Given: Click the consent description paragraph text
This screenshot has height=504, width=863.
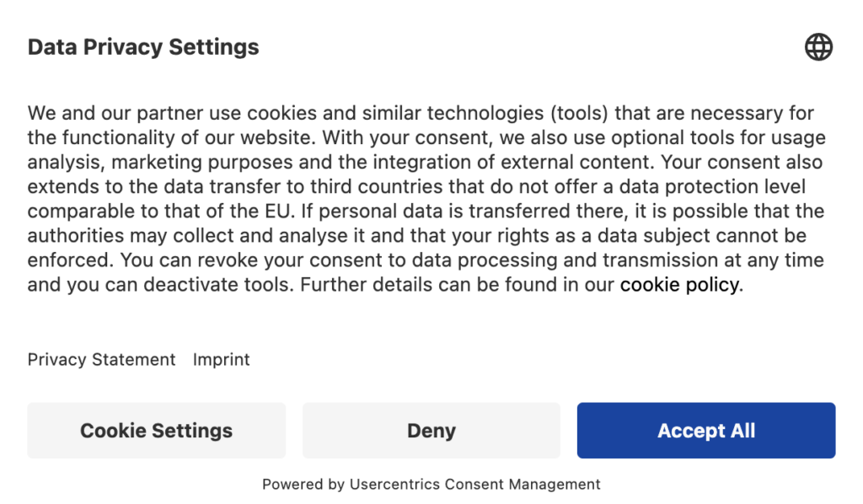Looking at the screenshot, I should coord(426,199).
